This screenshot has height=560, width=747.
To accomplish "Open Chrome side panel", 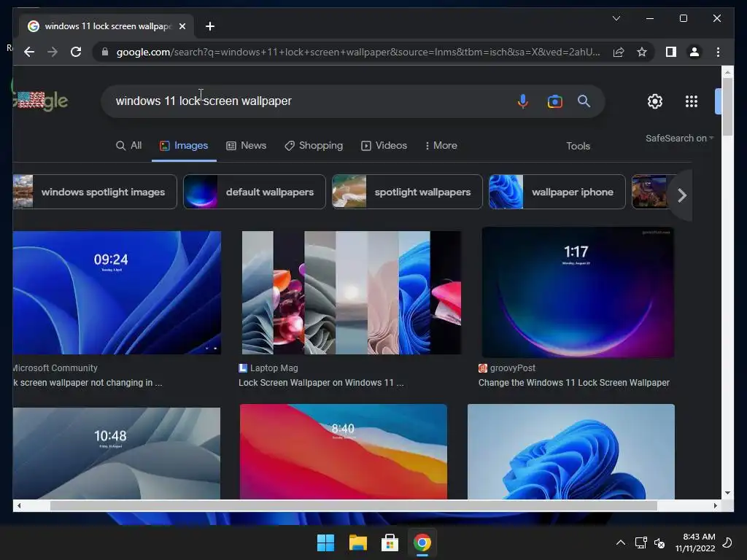I will tap(671, 52).
